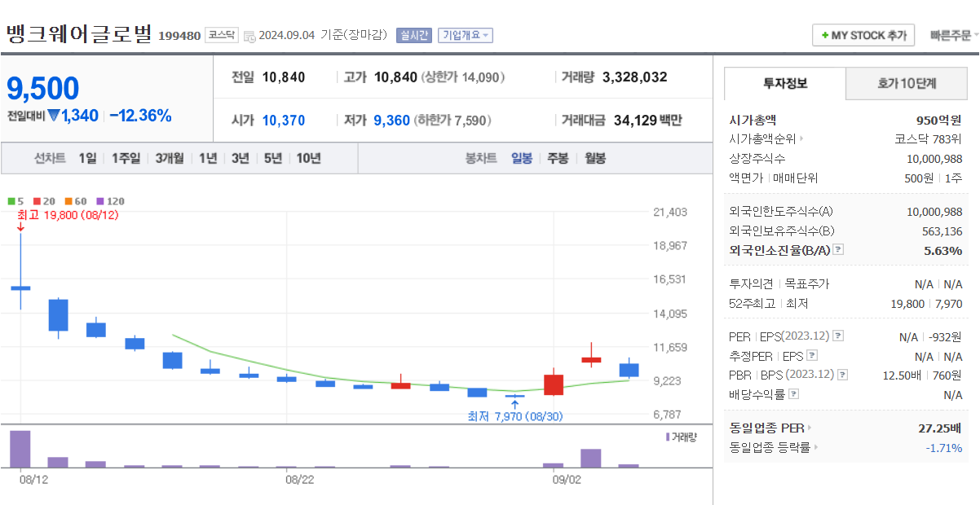This screenshot has height=505, width=980.
Task: Expand the 빠른주문 dropdown
Action: pos(954,36)
